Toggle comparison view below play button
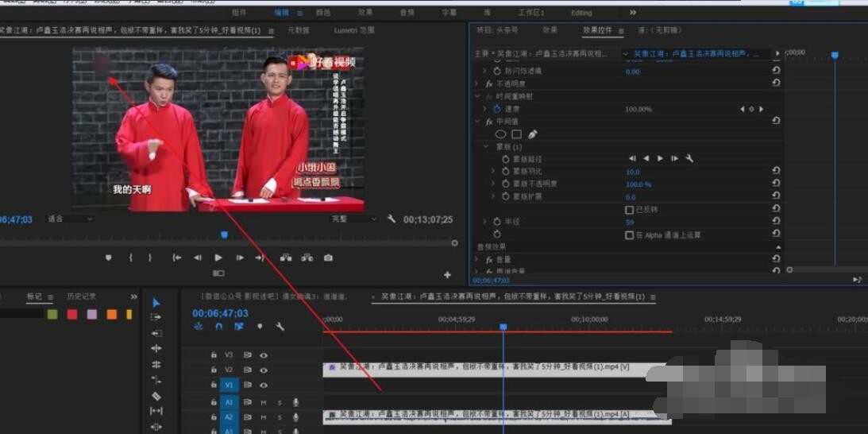Screen dimensions: 868x434 218,273
